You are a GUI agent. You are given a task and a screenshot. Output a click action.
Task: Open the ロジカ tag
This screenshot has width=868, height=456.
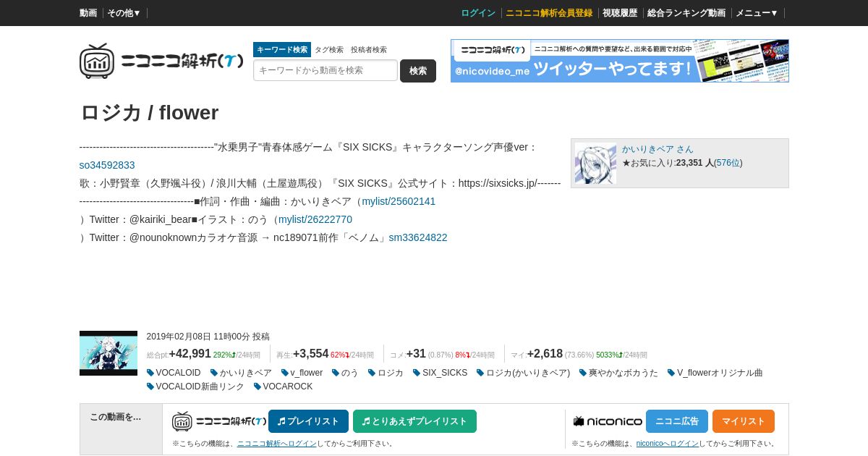[386, 373]
